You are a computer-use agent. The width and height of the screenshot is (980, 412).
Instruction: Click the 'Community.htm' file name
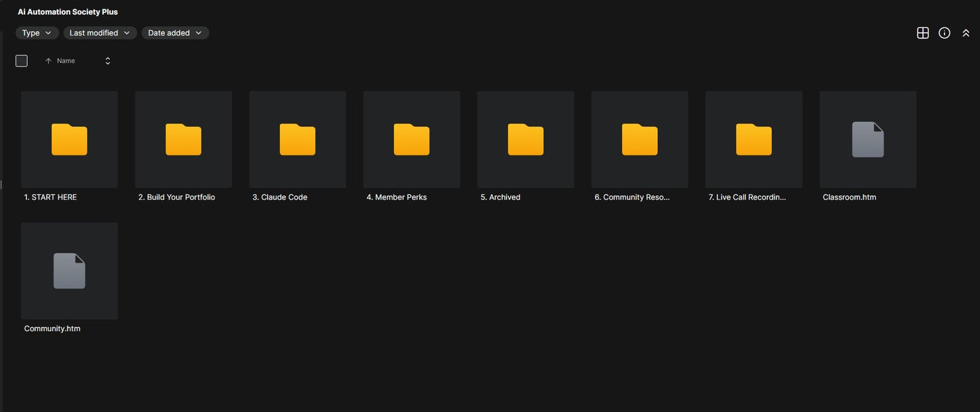[x=52, y=329]
